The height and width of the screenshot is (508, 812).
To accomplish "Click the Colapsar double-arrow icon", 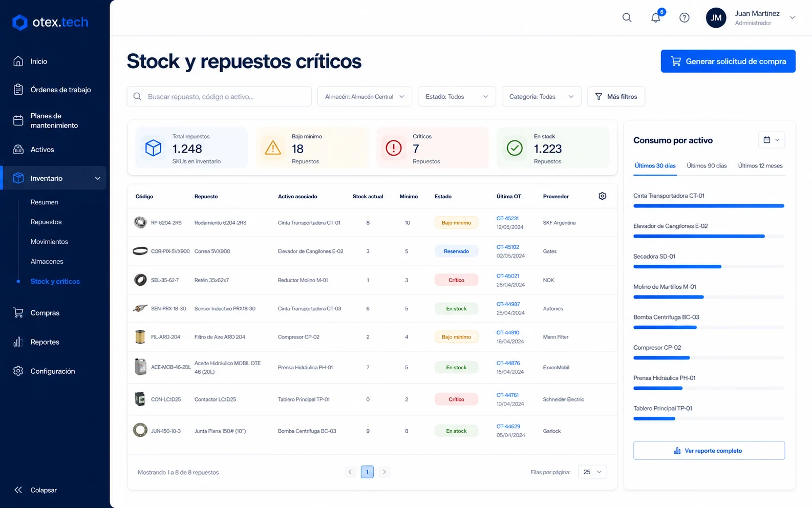I will point(18,490).
